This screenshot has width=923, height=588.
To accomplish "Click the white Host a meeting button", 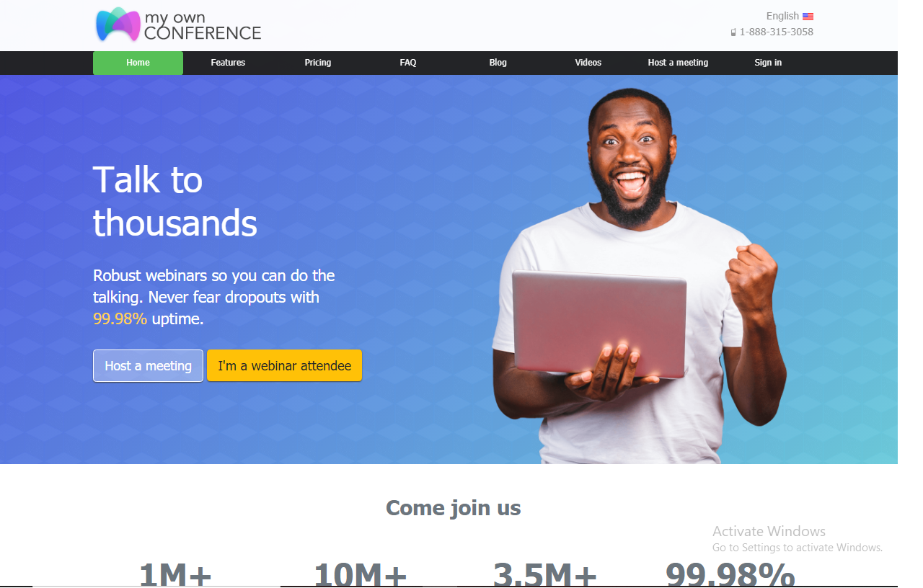I will tap(148, 365).
